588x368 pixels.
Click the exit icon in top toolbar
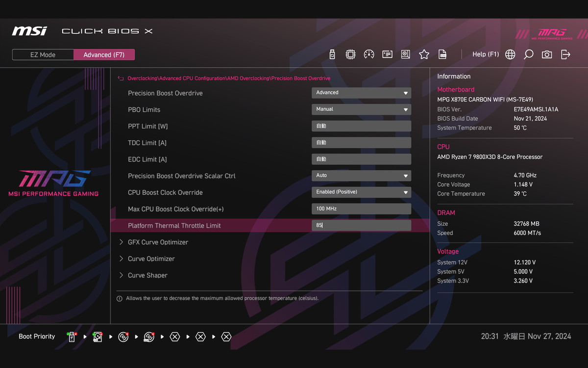[565, 54]
